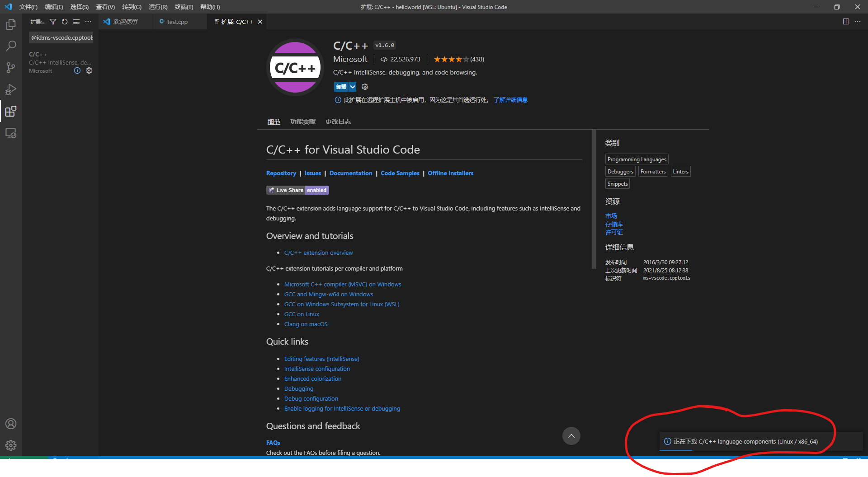Clear extensions search results
The width and height of the screenshot is (868, 477).
click(x=76, y=22)
